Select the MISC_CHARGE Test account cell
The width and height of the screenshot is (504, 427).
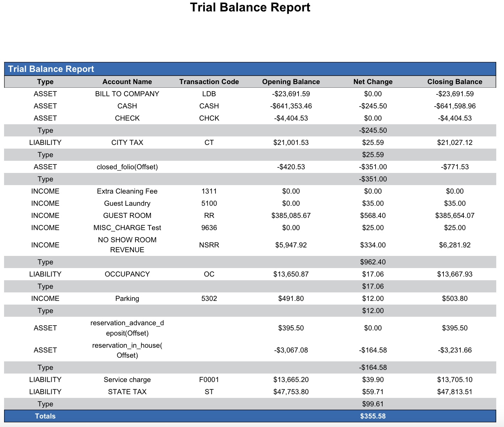pyautogui.click(x=127, y=228)
